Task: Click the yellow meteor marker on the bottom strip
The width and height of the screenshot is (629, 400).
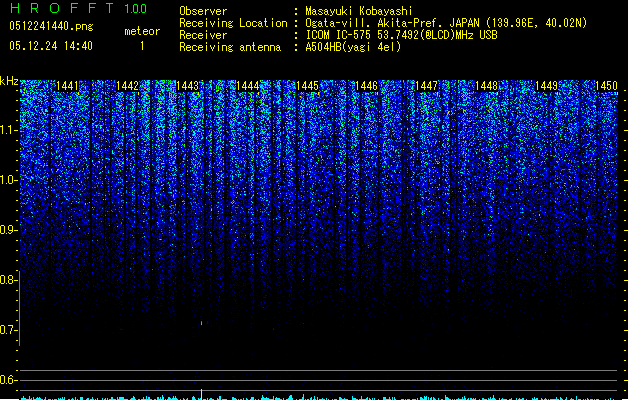Action: (201, 394)
